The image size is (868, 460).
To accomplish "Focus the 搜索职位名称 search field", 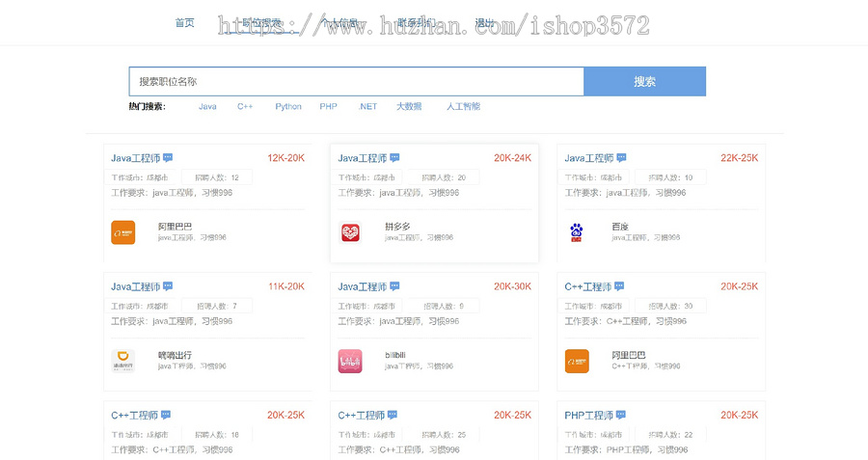I will coord(357,81).
